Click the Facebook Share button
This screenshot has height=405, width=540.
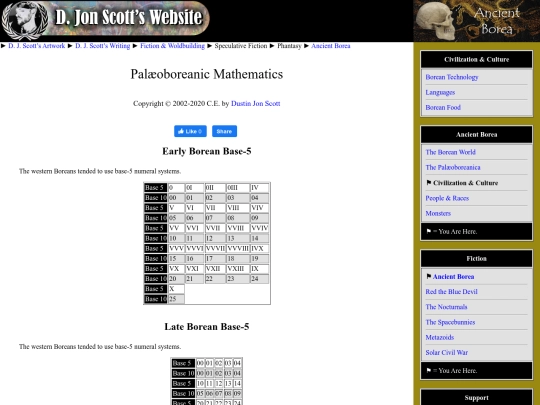coord(224,131)
